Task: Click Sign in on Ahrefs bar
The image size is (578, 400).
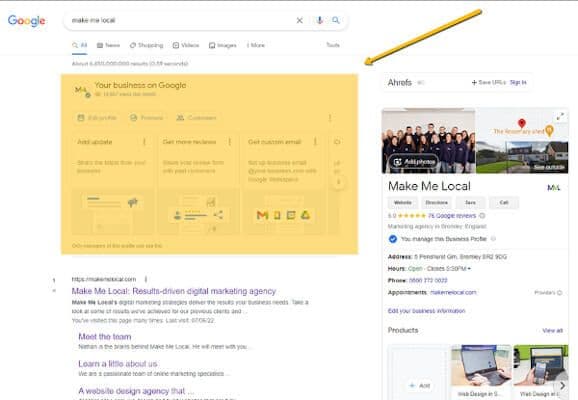Action: tap(518, 82)
